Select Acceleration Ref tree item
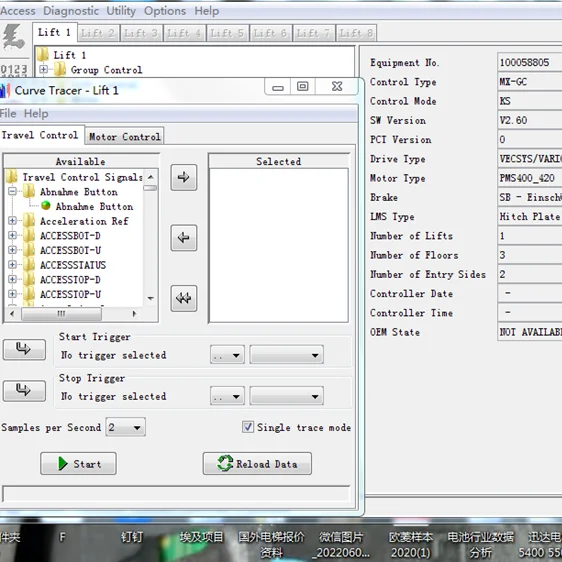The image size is (562, 562). tap(84, 221)
